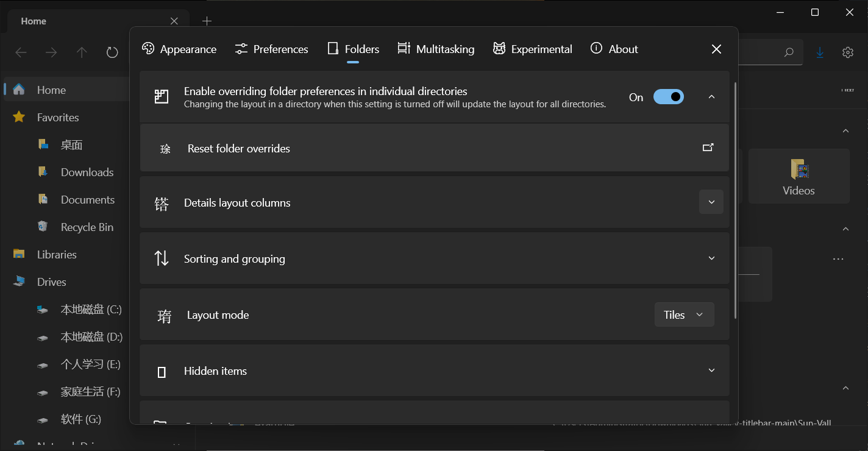Click the back navigation arrow

(x=21, y=52)
